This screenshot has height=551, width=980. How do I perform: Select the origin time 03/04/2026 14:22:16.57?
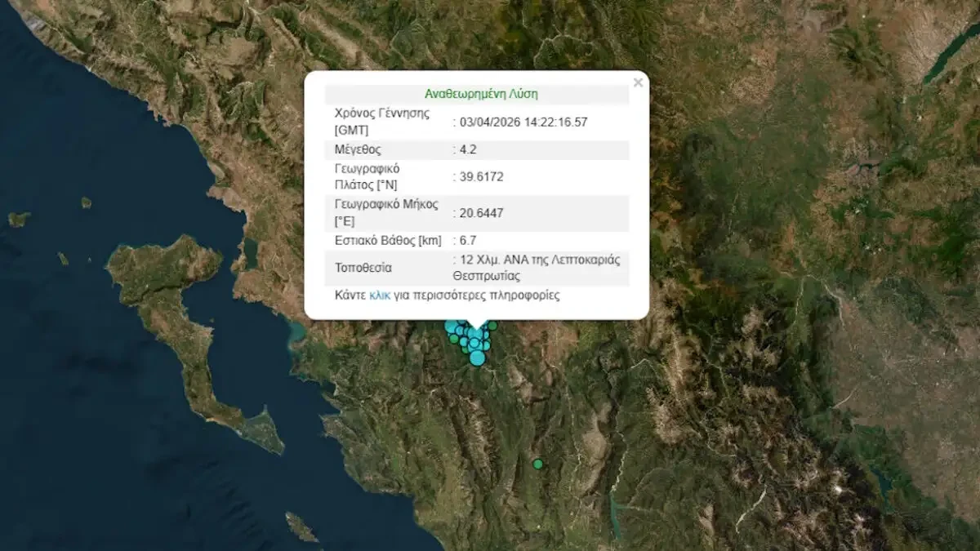(523, 122)
